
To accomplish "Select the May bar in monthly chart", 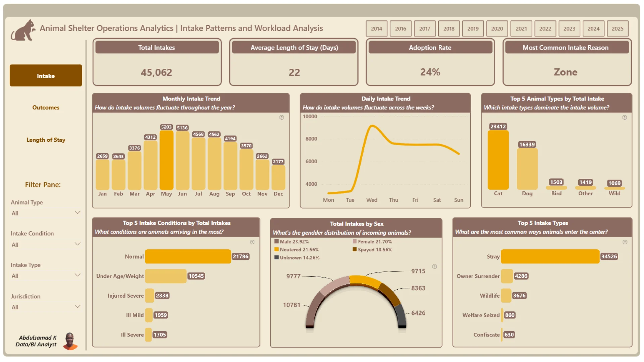I will pos(166,160).
